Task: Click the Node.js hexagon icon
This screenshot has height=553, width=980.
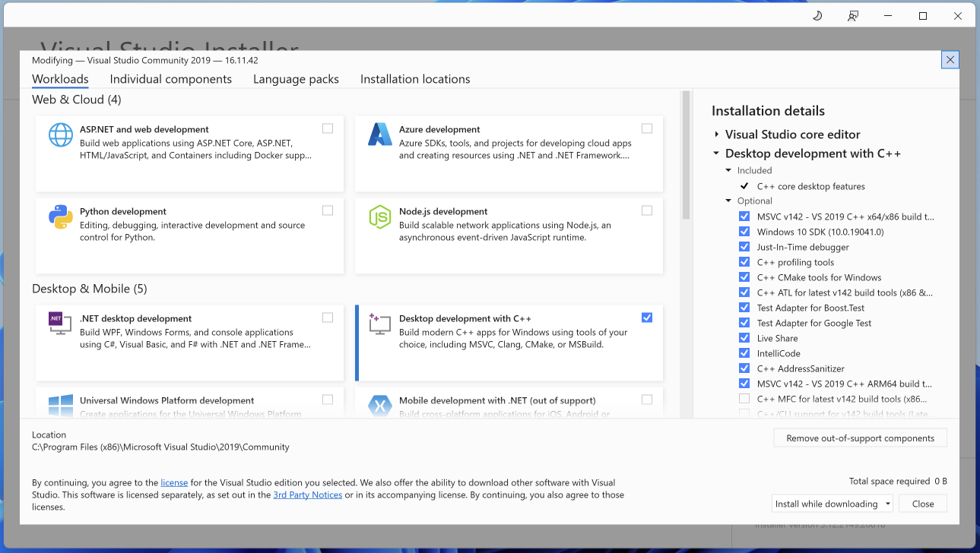Action: tap(379, 217)
